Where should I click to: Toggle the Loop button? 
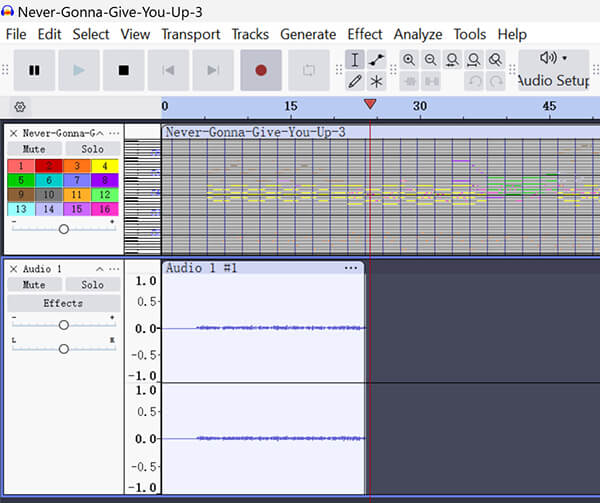(x=308, y=70)
